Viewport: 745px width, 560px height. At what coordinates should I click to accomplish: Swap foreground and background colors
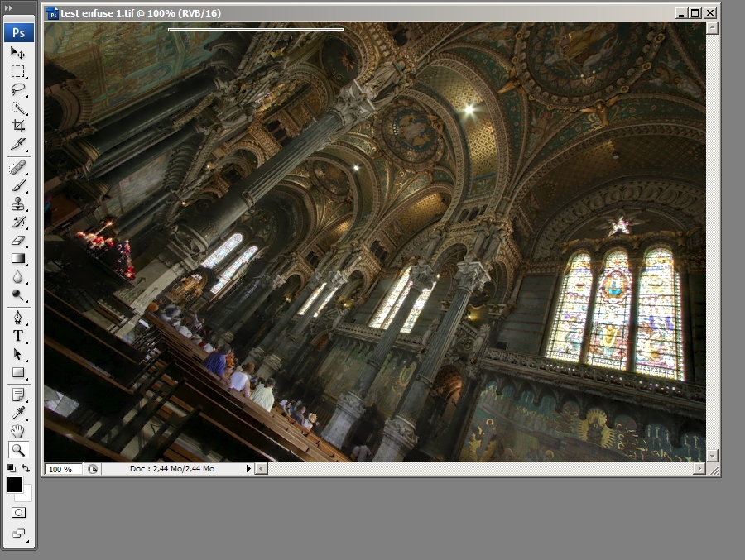point(26,468)
